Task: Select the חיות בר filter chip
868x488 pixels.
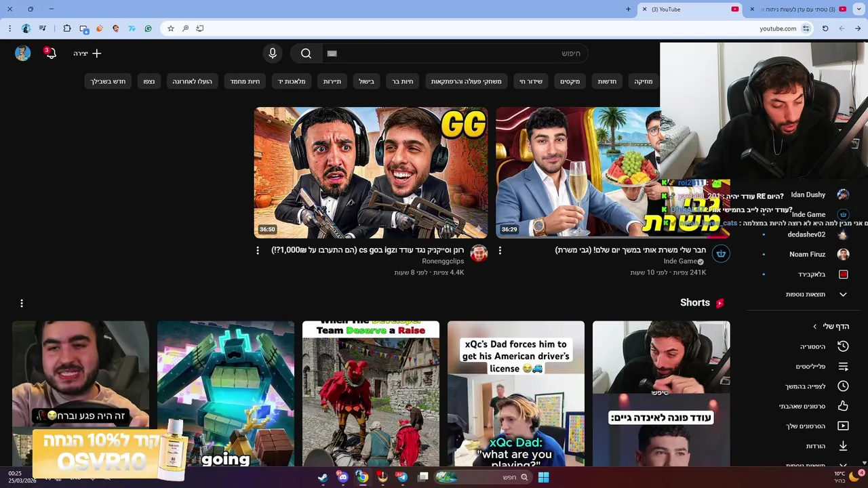Action: coord(403,81)
